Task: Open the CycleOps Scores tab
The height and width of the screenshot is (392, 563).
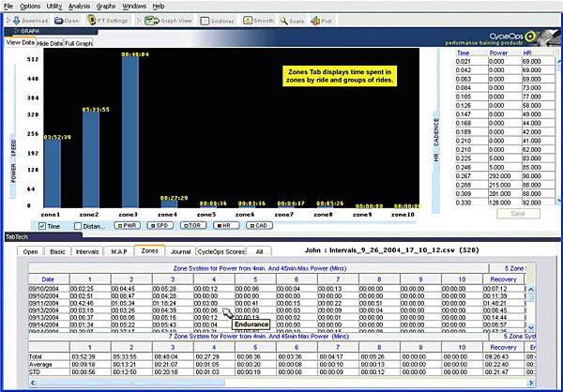Action: [x=221, y=251]
